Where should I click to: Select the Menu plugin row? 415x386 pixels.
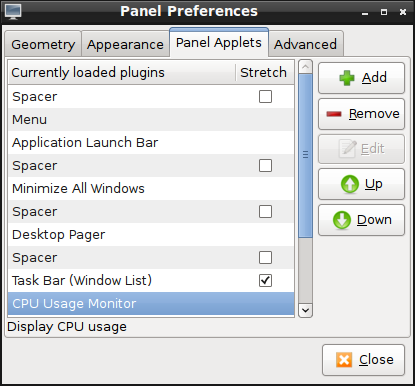point(151,120)
